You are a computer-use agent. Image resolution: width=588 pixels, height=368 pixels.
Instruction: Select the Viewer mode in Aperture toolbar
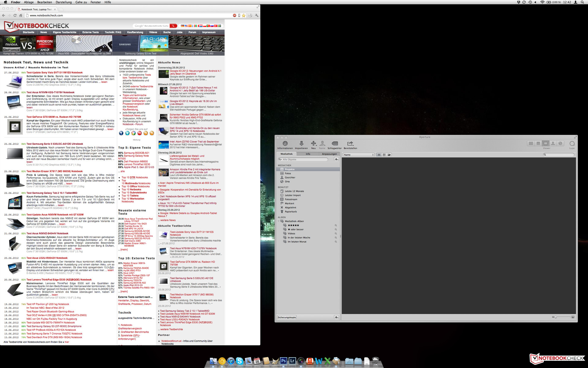(x=545, y=143)
